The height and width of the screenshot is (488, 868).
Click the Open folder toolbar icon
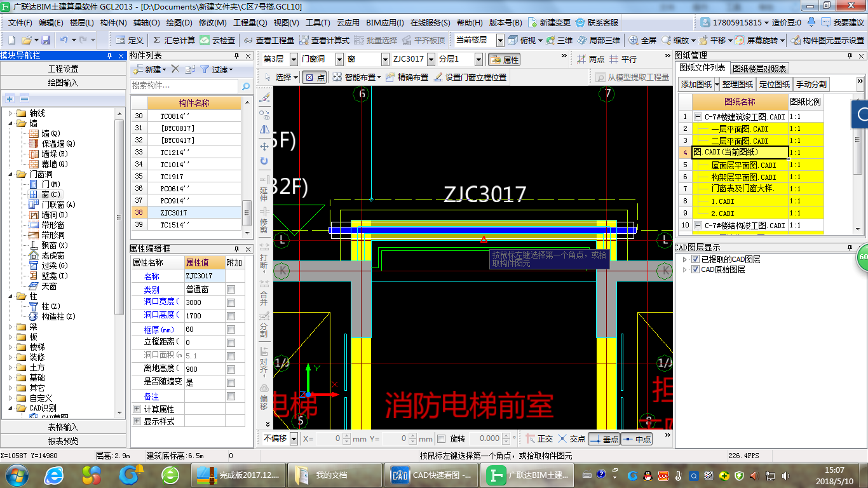pyautogui.click(x=27, y=40)
